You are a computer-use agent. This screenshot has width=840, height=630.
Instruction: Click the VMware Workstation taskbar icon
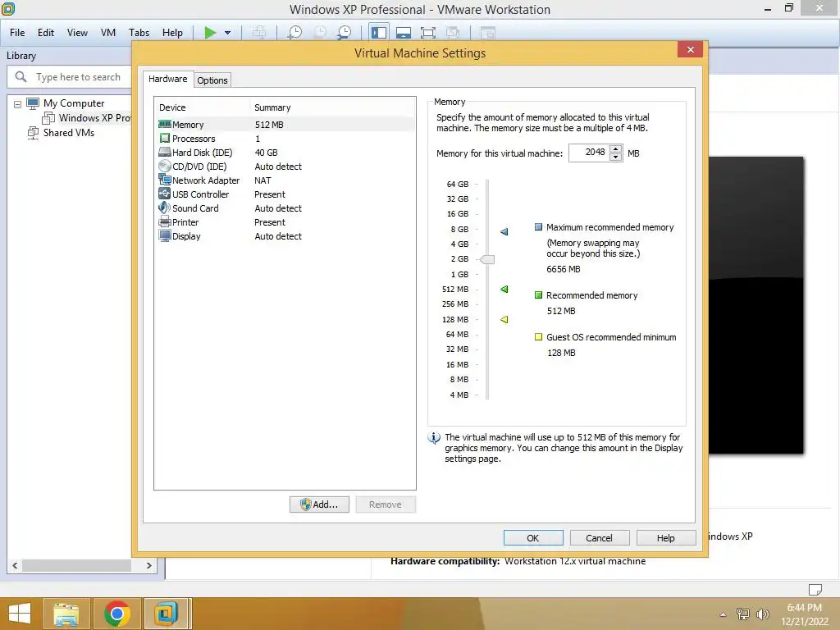pos(167,614)
